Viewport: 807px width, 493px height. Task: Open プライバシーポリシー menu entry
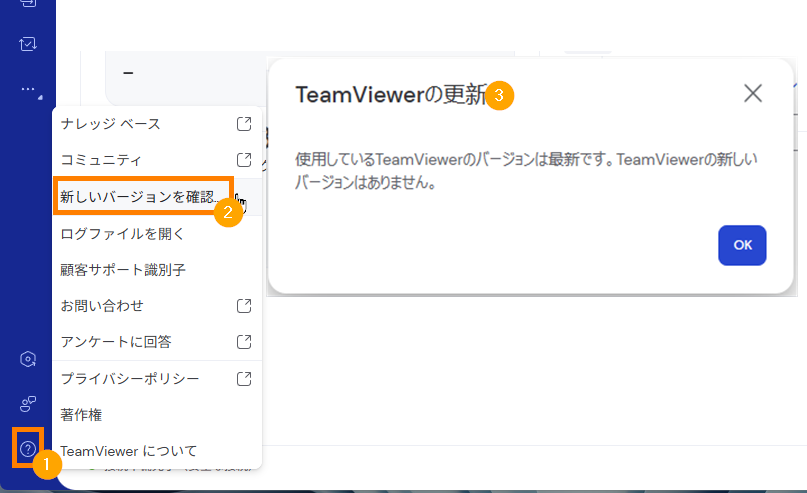(157, 379)
